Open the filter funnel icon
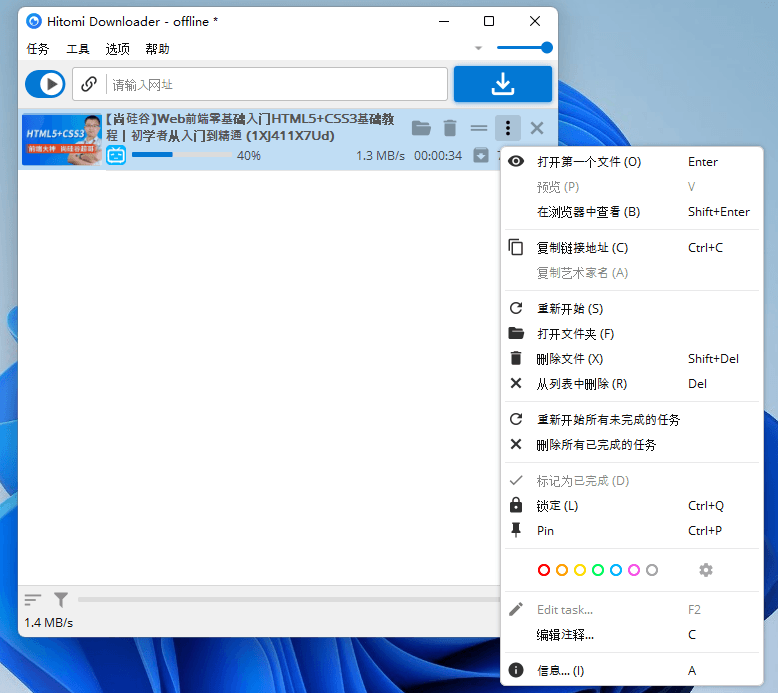The width and height of the screenshot is (778, 693). 61,600
